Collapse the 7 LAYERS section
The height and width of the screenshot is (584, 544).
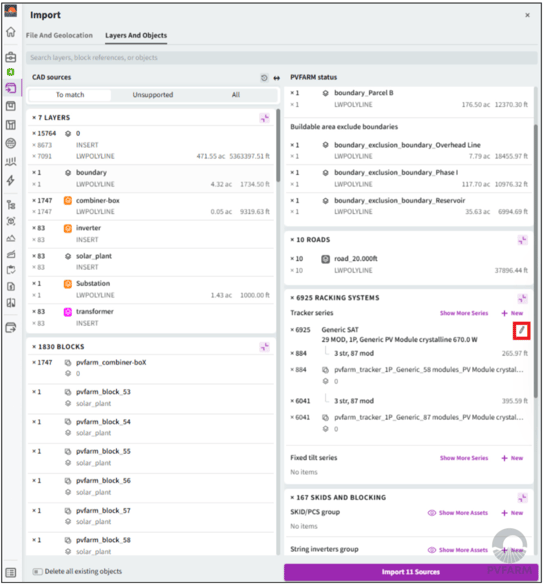tap(265, 118)
